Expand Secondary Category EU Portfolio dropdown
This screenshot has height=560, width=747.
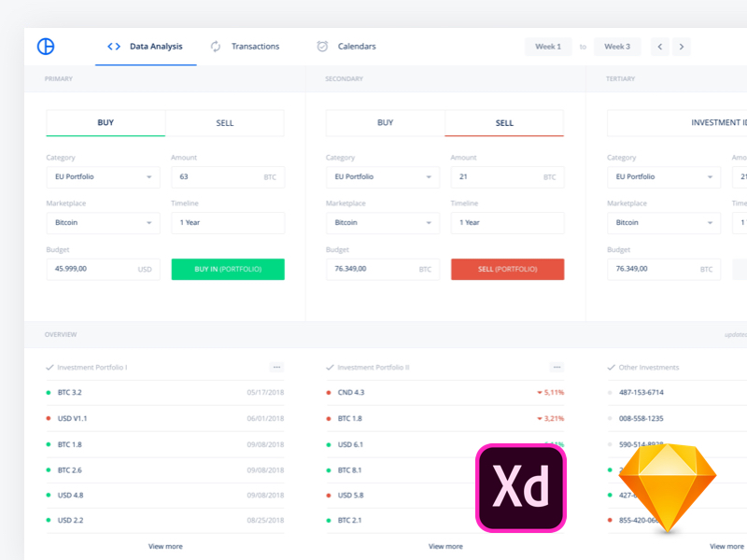click(383, 176)
